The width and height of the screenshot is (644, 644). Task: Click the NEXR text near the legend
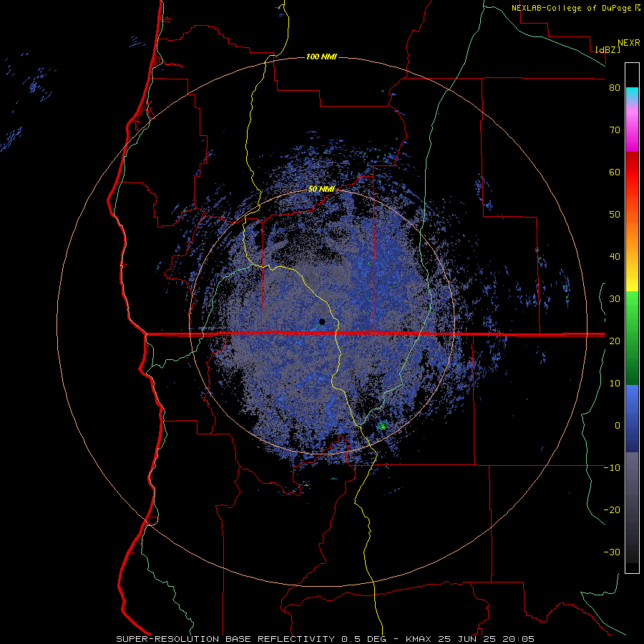tap(628, 43)
